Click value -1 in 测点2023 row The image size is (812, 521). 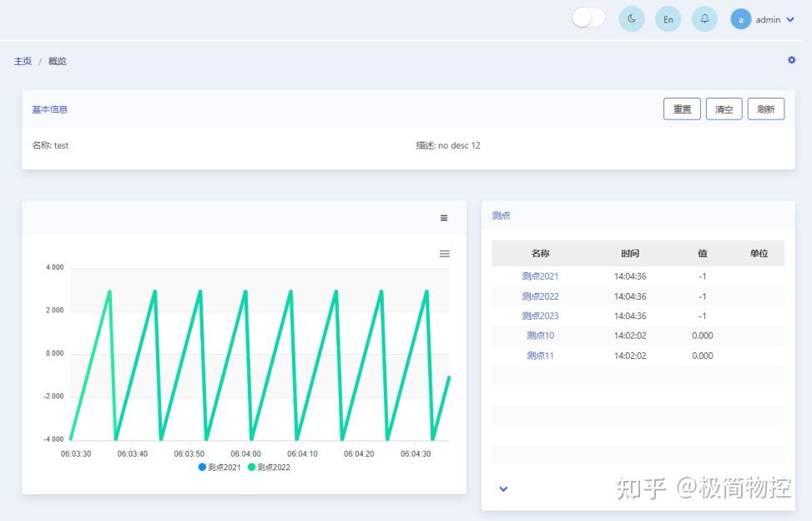pyautogui.click(x=702, y=316)
